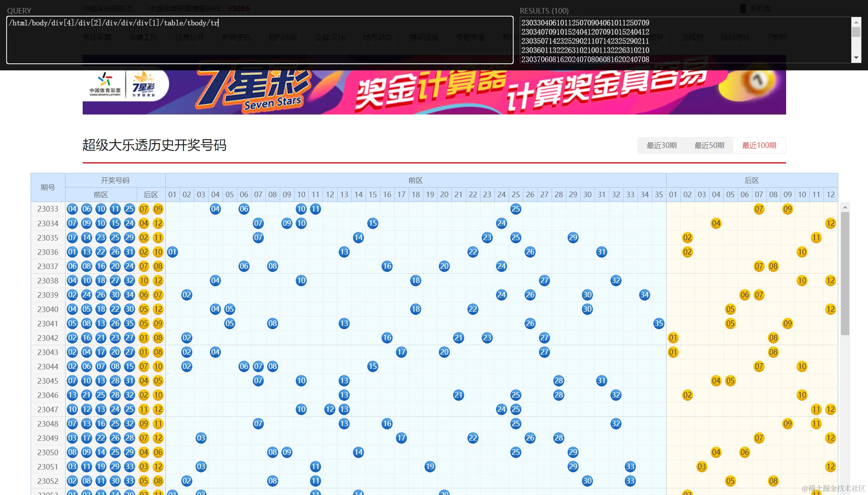This screenshot has width=868, height=495.
Task: Select the 最近100期 tab
Action: tap(759, 145)
